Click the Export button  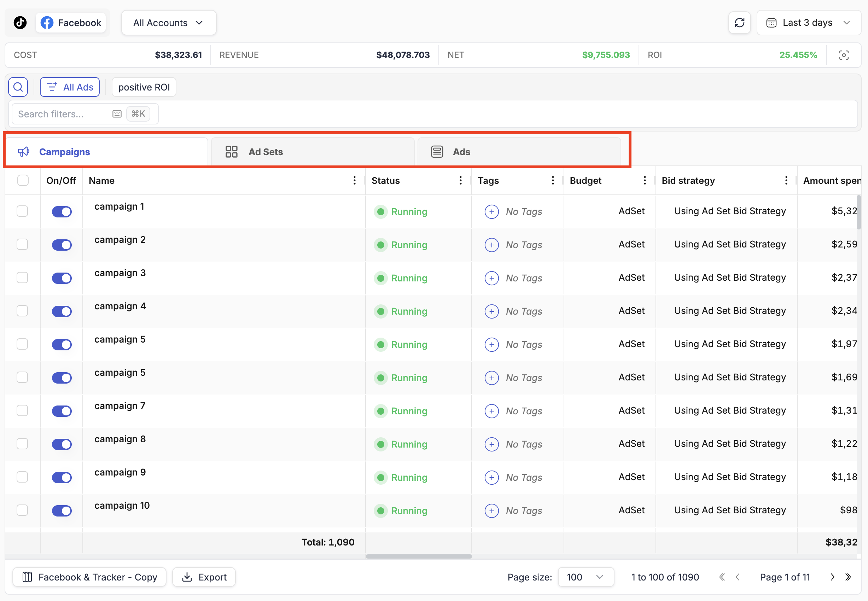click(204, 577)
